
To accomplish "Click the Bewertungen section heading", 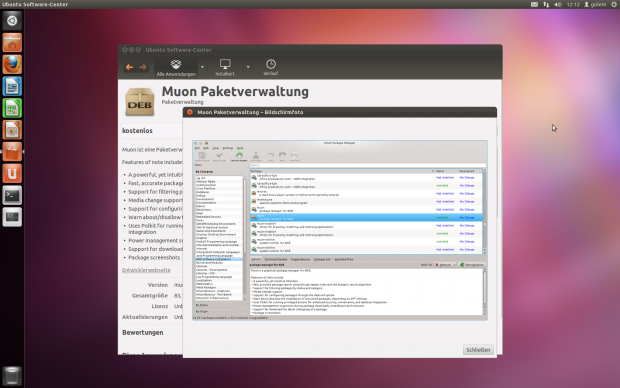I will [142, 333].
